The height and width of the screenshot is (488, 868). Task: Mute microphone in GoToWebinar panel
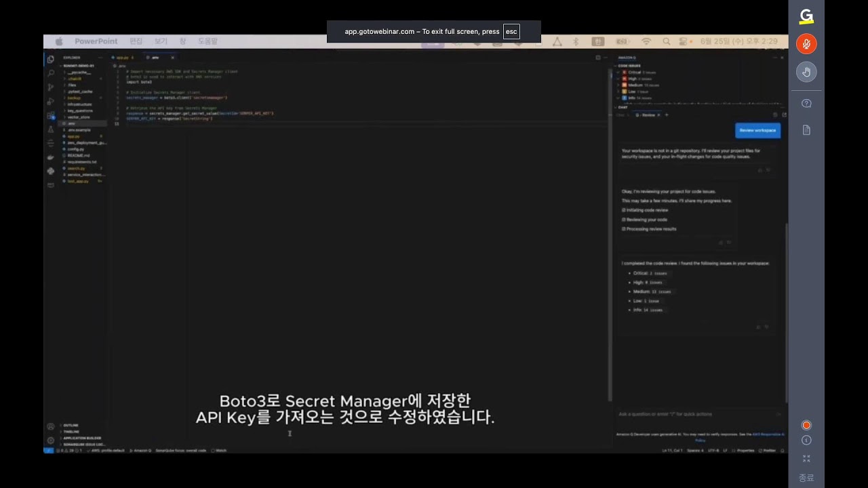pyautogui.click(x=806, y=44)
